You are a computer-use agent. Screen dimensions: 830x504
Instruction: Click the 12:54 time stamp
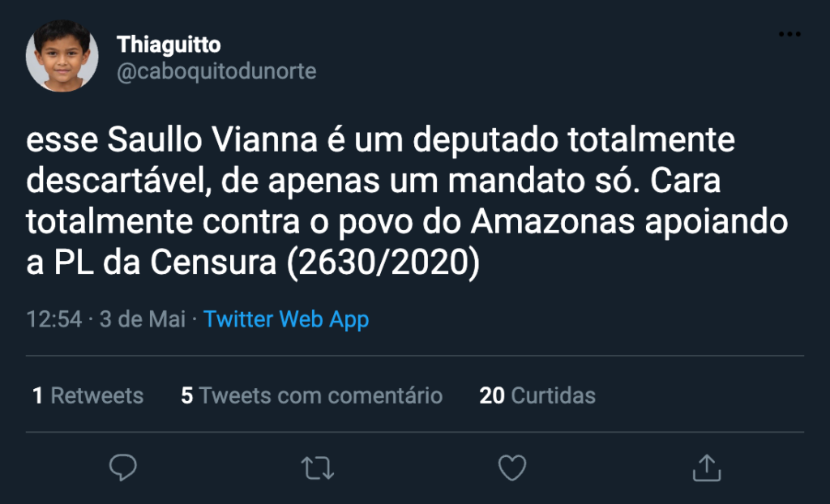[54, 319]
